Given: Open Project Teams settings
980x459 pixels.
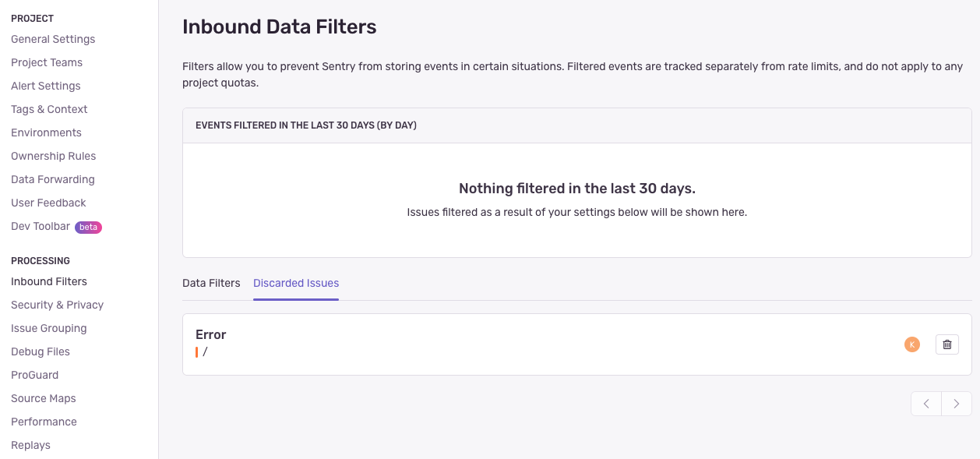Looking at the screenshot, I should 47,62.
